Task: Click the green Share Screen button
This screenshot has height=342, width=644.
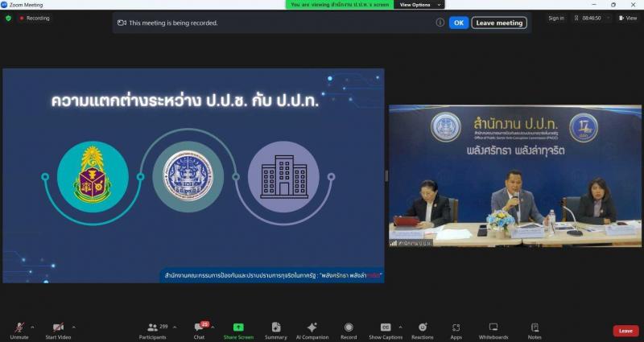Action: pos(238,331)
